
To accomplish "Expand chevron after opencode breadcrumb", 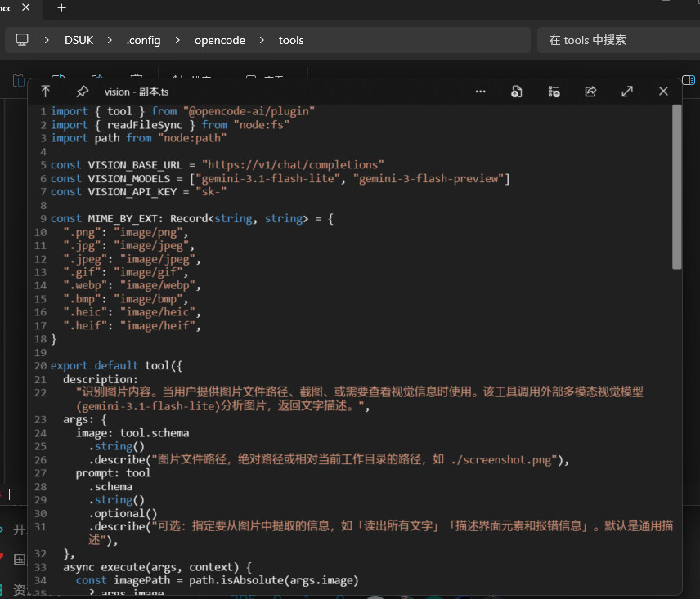I will 262,40.
